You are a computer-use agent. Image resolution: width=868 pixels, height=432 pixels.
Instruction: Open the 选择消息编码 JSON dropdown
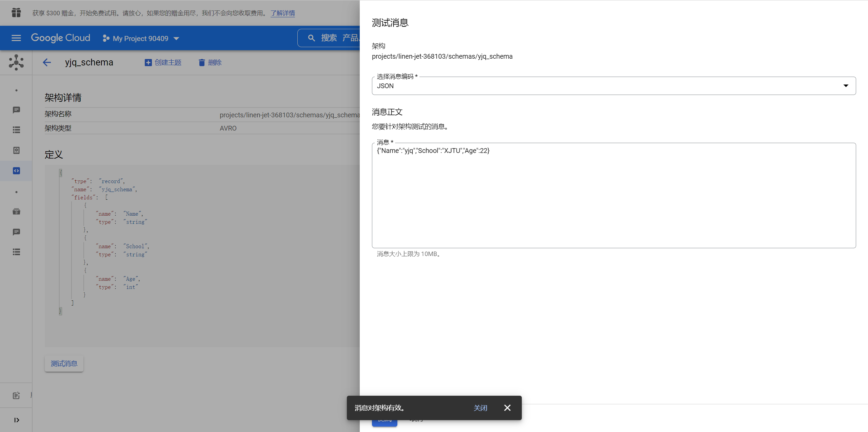pos(614,86)
